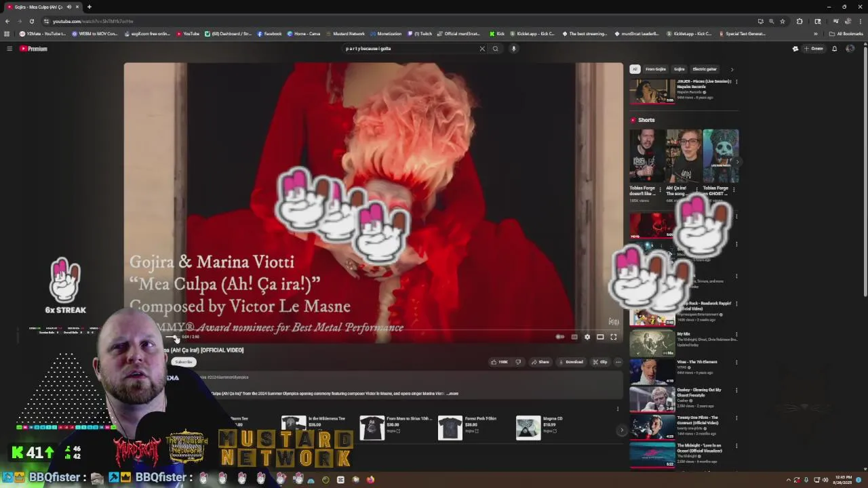Show hidden system tray icons
Image resolution: width=868 pixels, height=488 pixels.
tap(788, 480)
